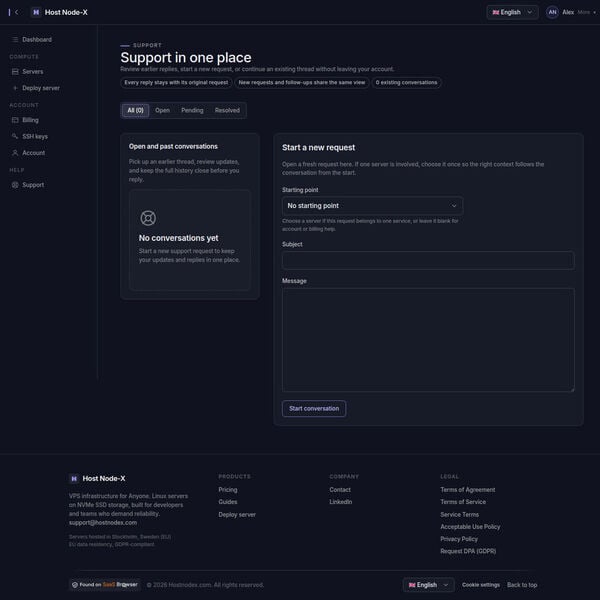
Task: Click the No conversations yet heading
Action: pyautogui.click(x=178, y=238)
